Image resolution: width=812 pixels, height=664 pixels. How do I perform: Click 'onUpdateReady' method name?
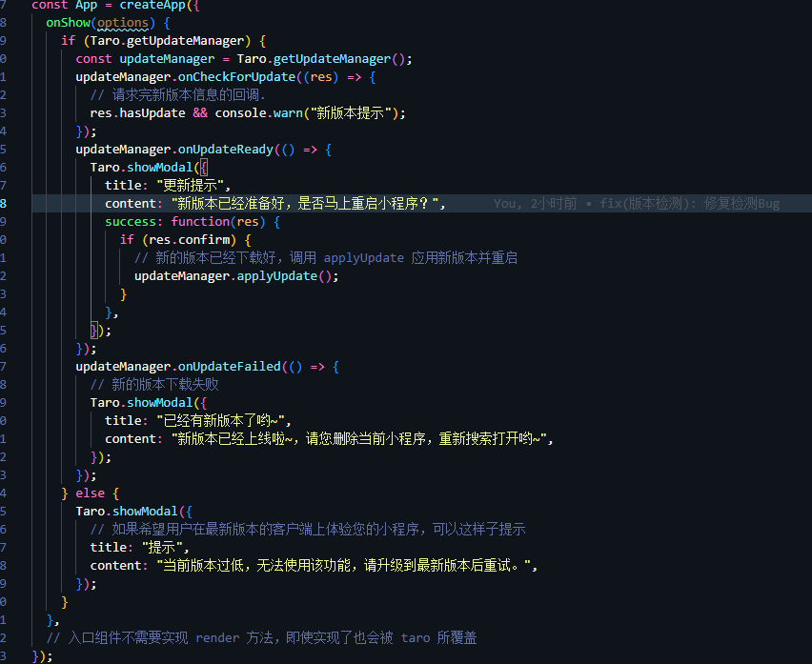226,150
